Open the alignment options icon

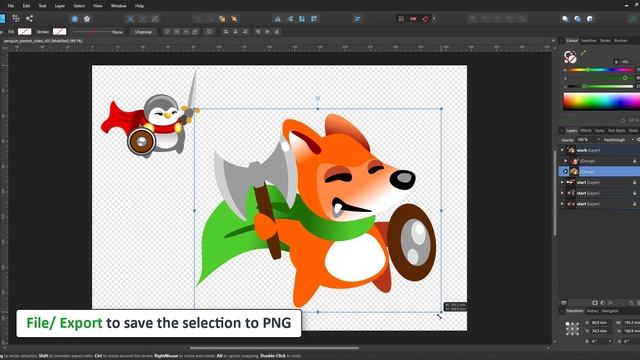click(x=357, y=19)
